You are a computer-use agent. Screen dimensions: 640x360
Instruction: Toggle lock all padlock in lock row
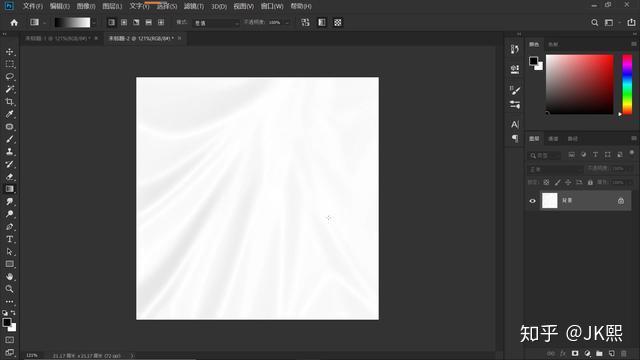(590, 182)
